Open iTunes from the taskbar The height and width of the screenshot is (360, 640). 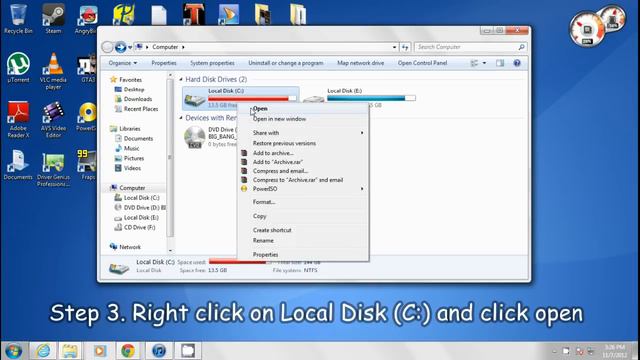[159, 351]
